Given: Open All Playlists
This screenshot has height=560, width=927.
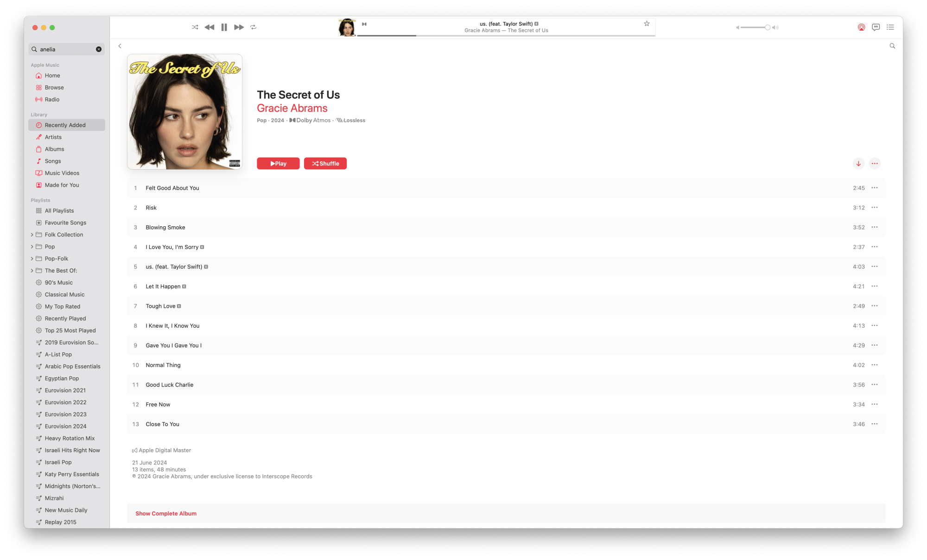Looking at the screenshot, I should 67,211.
